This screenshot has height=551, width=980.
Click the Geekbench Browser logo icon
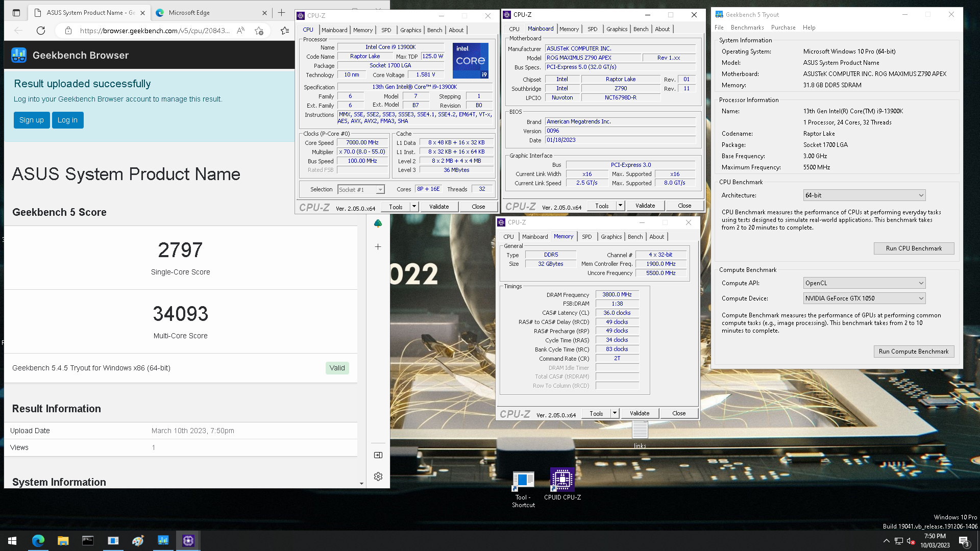[x=19, y=55]
